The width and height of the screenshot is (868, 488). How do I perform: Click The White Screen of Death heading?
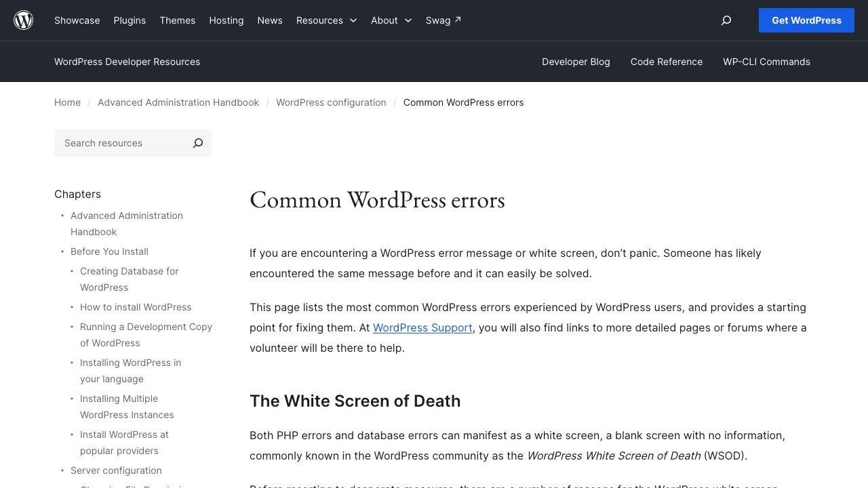coord(355,401)
